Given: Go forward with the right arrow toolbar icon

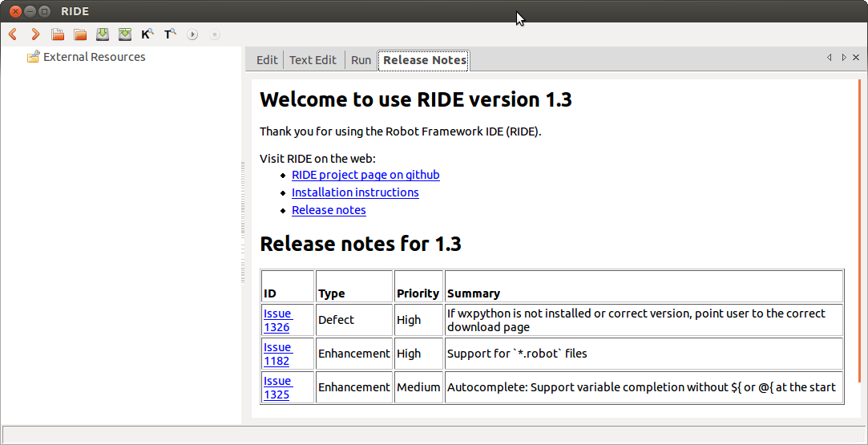Looking at the screenshot, I should [x=35, y=34].
